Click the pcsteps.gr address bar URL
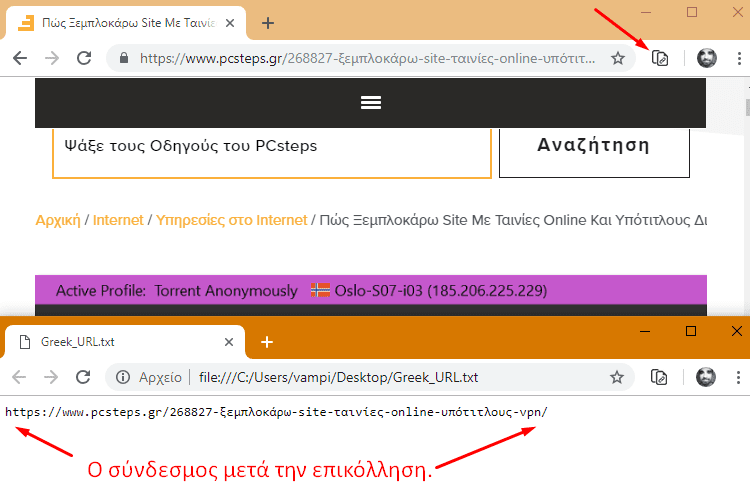The width and height of the screenshot is (750, 500). point(367,58)
